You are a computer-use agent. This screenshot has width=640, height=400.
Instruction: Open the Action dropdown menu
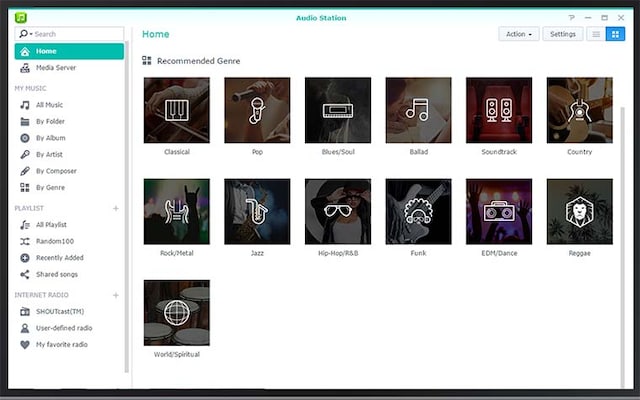[x=520, y=34]
